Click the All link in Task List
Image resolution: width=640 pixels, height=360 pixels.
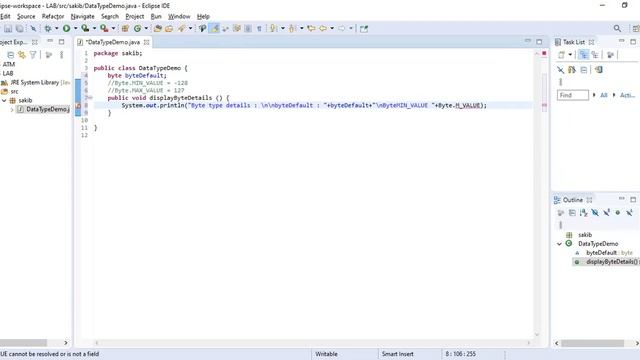pyautogui.click(x=604, y=95)
